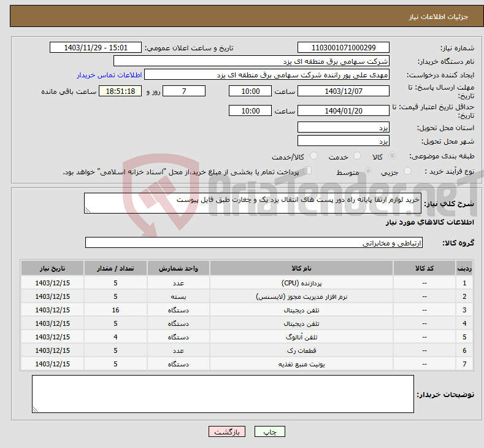Select the تلفن دیجیتال cell in row 3
The height and width of the screenshot is (448, 484).
click(301, 310)
